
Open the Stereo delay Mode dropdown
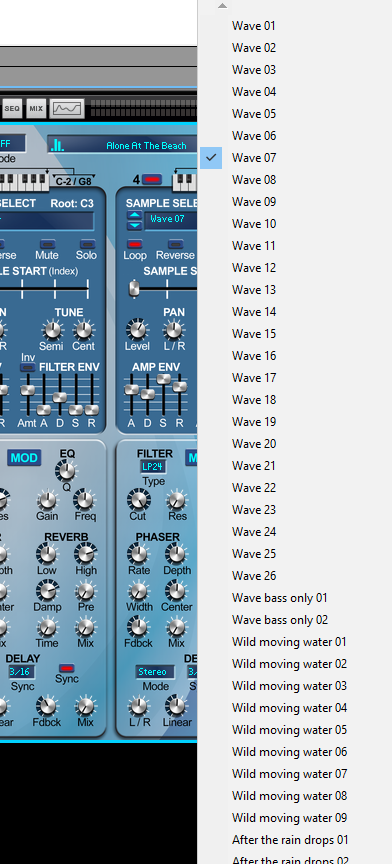pos(155,672)
